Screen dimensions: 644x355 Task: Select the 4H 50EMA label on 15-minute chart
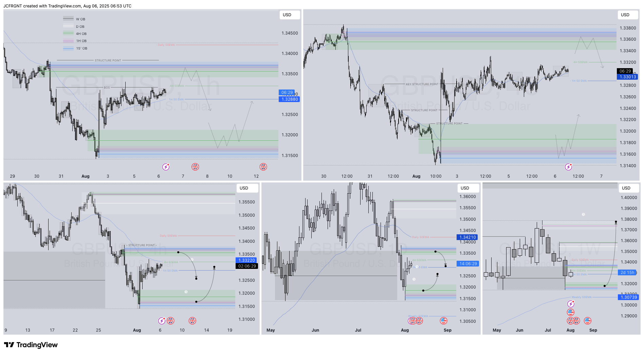click(581, 62)
